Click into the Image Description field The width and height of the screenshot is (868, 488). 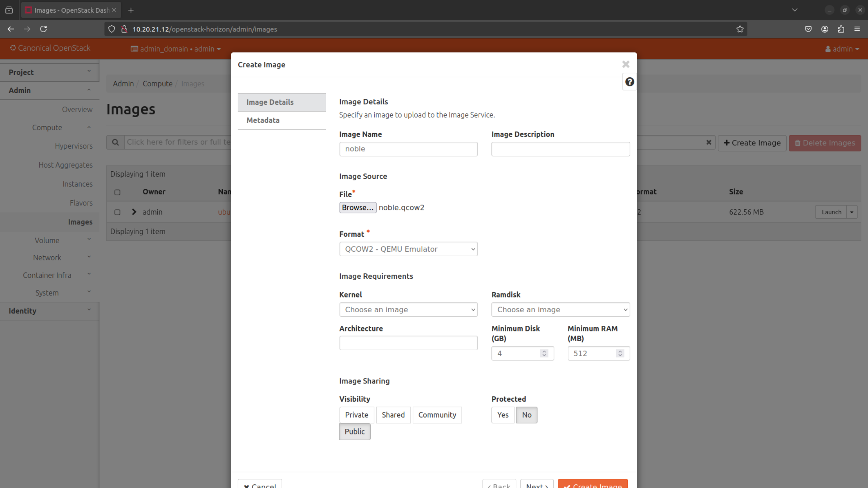[561, 149]
